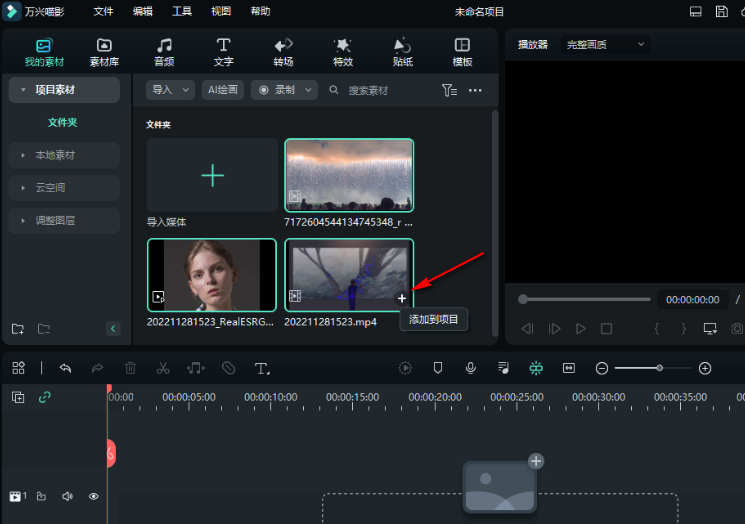745x524 pixels.
Task: Open the 导入 import dropdown
Action: pyautogui.click(x=170, y=90)
